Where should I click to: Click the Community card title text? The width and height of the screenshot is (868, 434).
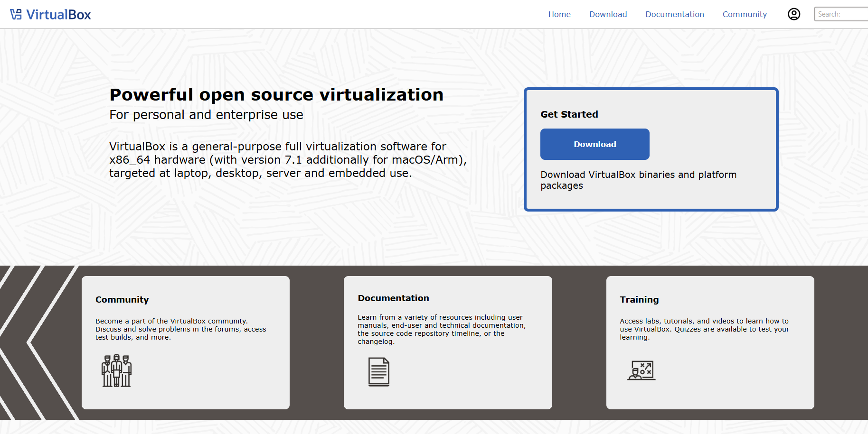pos(122,299)
